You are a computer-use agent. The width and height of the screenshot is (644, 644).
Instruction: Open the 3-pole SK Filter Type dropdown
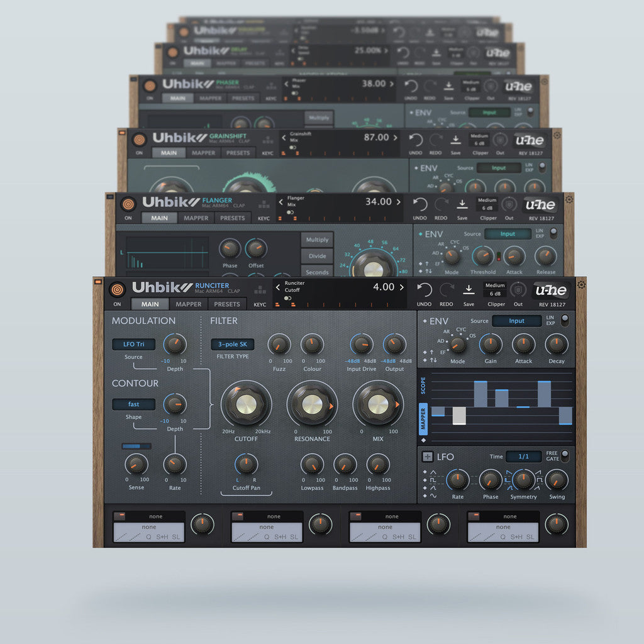[x=233, y=344]
